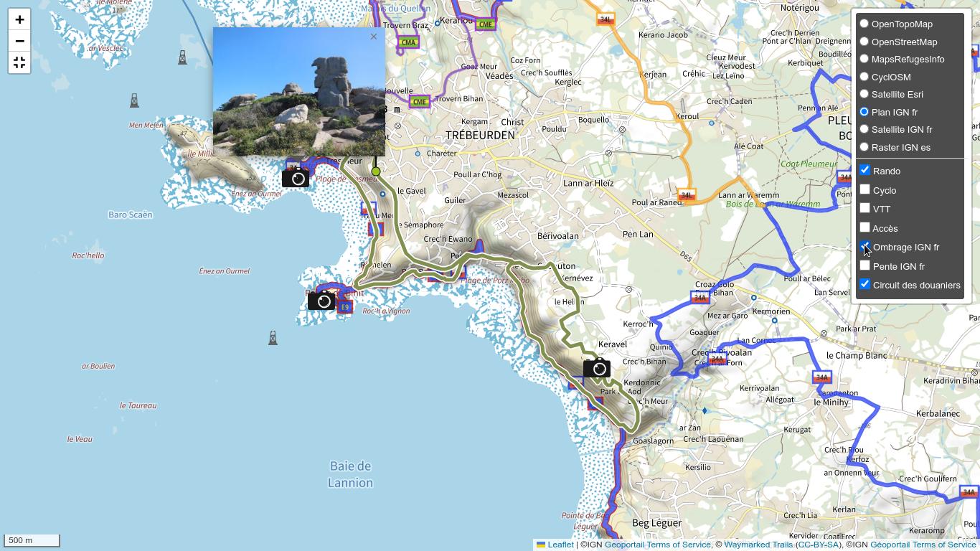Hide the Circuit des douaniers track
This screenshot has width=980, height=551.
click(865, 284)
